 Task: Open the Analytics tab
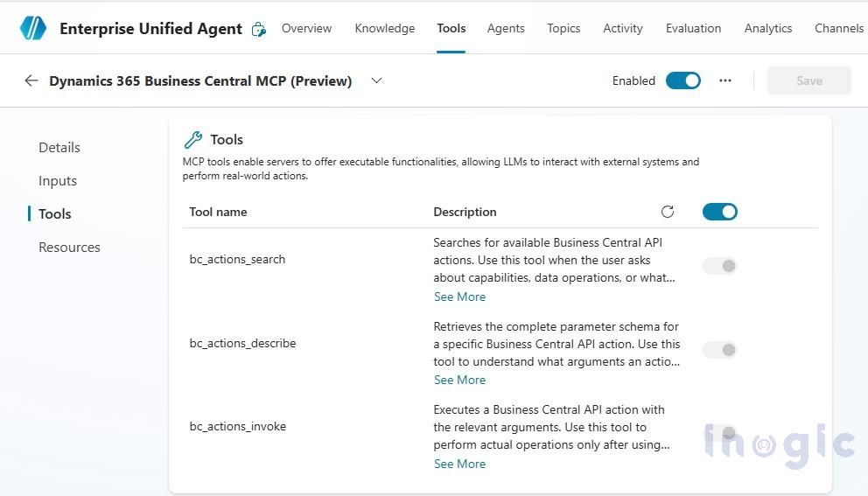coord(767,28)
